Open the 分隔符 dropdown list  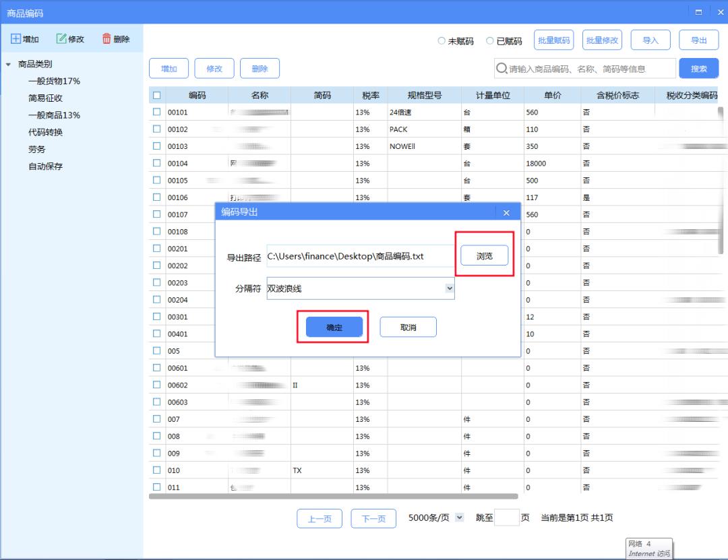(x=450, y=288)
